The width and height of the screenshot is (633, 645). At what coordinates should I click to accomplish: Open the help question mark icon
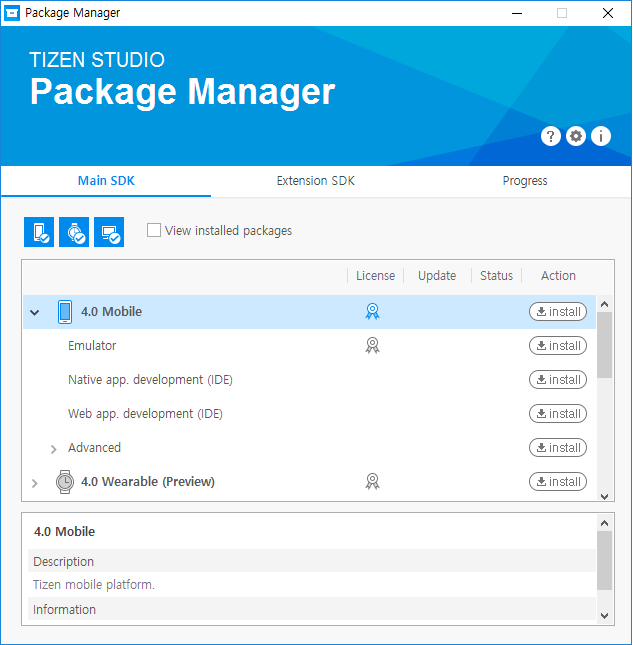coord(550,136)
